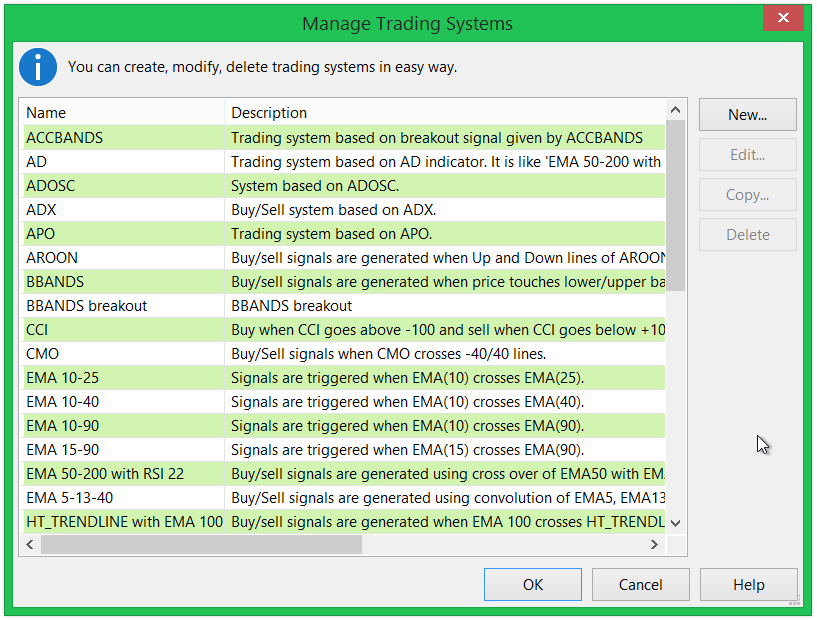Click the downward scroll arrow on vertical scrollbar

point(675,522)
